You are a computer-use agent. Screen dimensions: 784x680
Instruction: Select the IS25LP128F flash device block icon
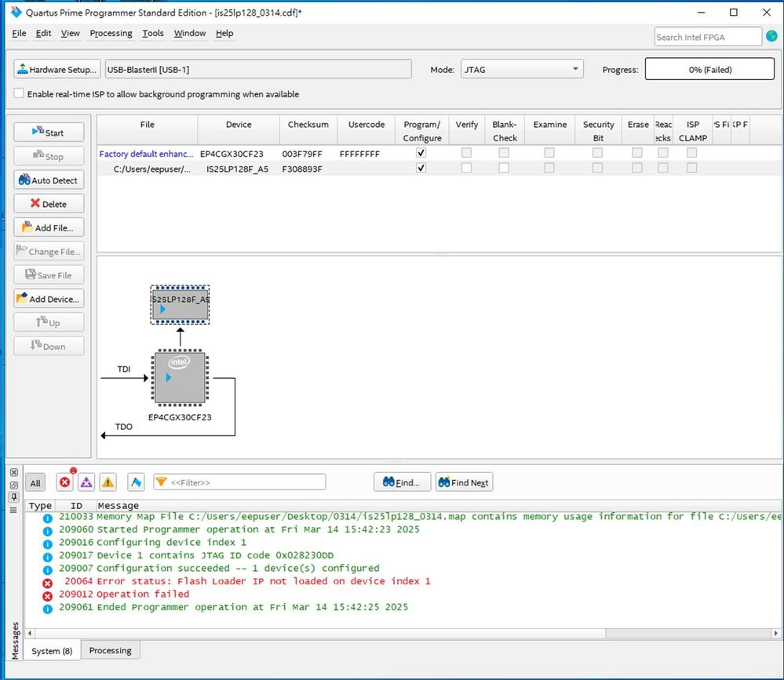tap(180, 304)
